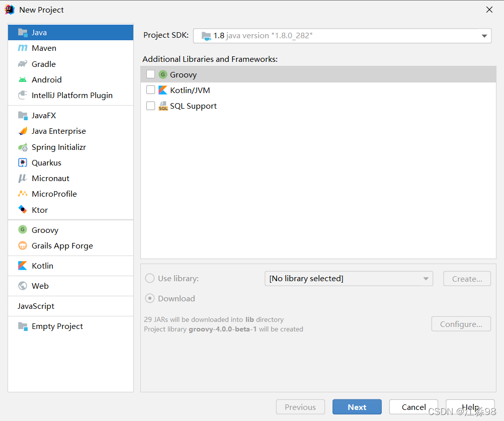Click the Help button
Viewport: 504px width, 421px height.
(x=470, y=407)
